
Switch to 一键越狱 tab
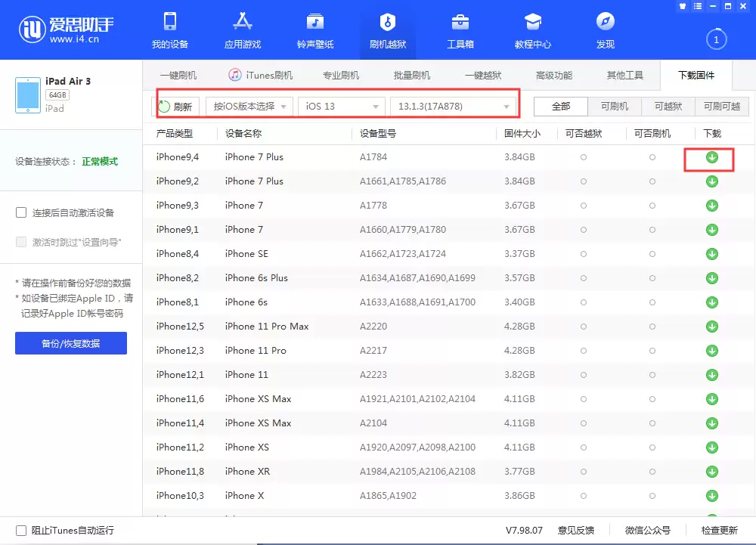483,75
